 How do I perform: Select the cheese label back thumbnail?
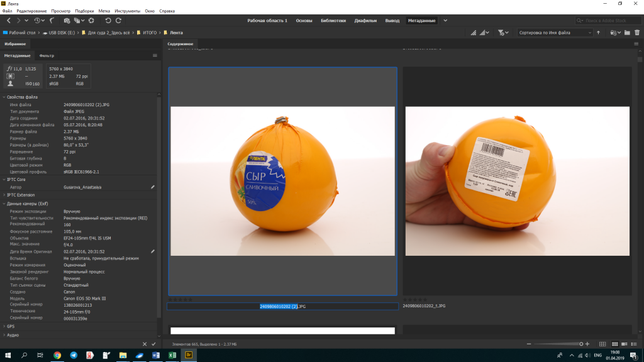517,181
